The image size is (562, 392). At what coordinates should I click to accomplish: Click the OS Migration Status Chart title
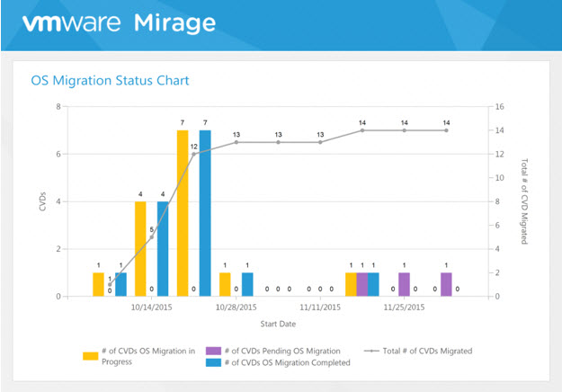110,80
